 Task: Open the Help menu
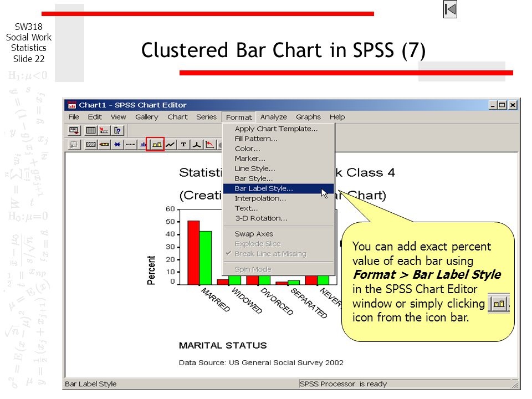click(337, 117)
